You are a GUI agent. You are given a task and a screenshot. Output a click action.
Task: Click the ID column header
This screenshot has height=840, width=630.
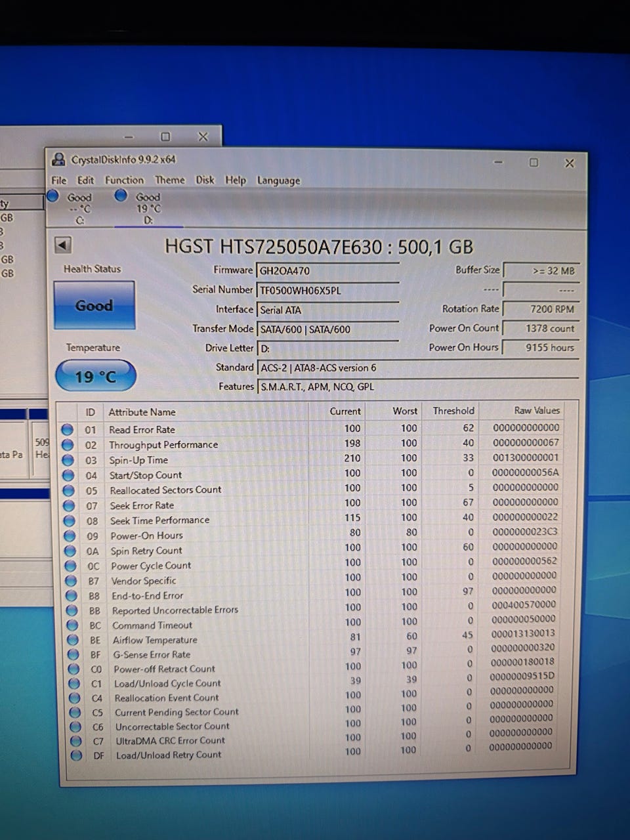pyautogui.click(x=91, y=412)
